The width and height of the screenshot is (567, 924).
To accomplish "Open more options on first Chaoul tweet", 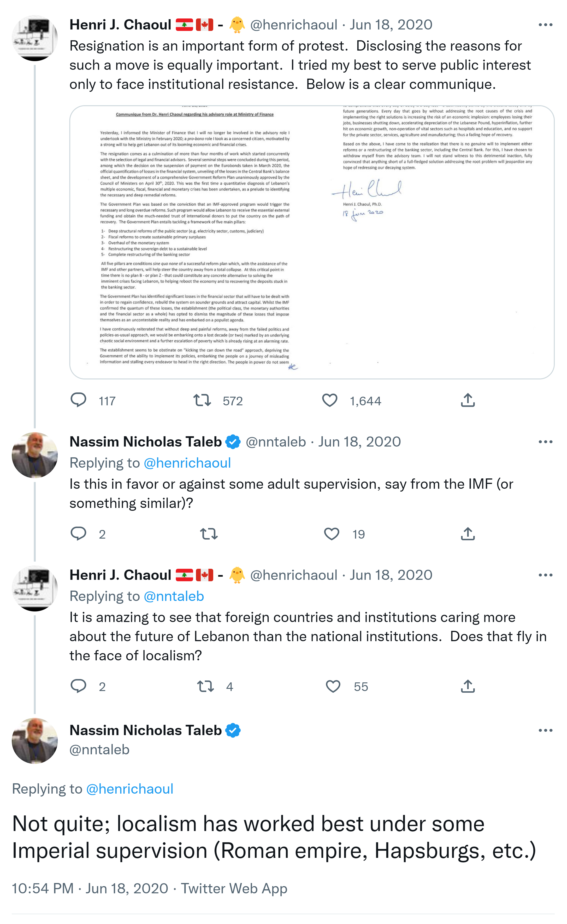I will 545,25.
